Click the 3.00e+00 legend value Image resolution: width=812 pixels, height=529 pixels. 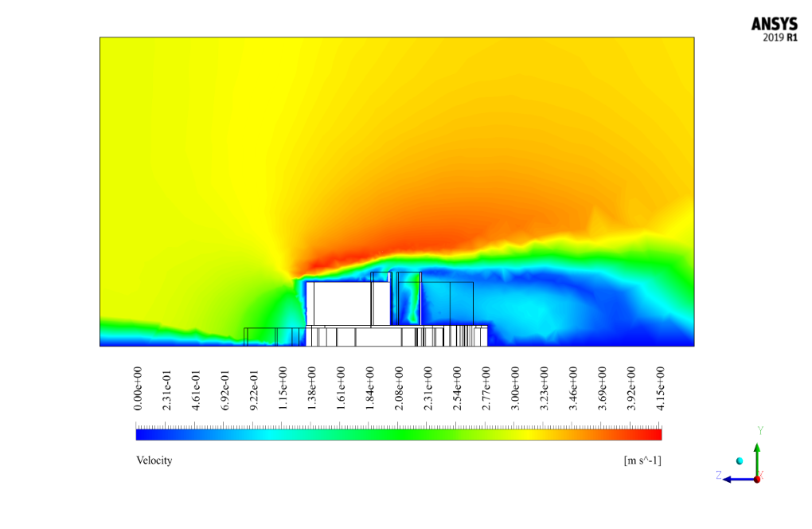(x=515, y=389)
